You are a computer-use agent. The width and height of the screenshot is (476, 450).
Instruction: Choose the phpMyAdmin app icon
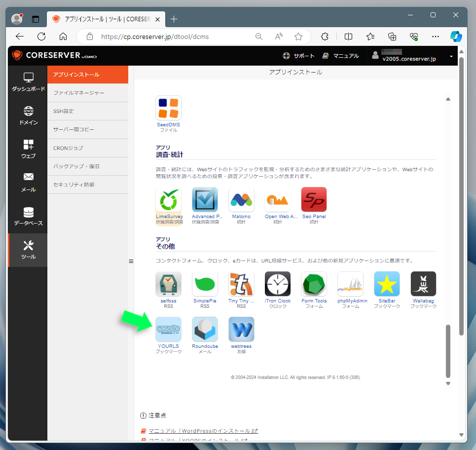(350, 284)
